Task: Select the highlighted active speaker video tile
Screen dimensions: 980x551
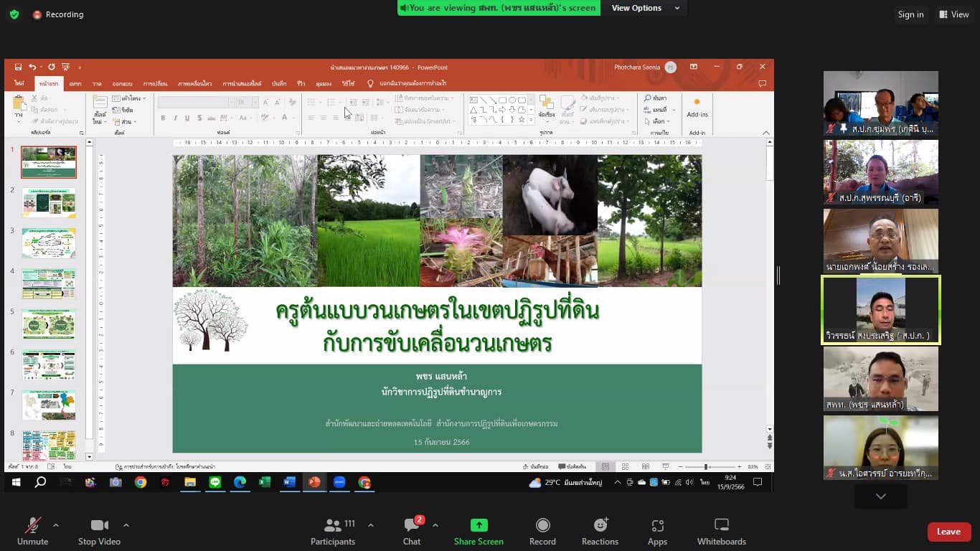Action: click(x=880, y=310)
